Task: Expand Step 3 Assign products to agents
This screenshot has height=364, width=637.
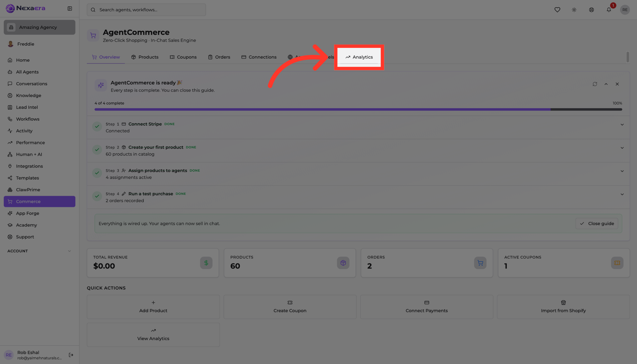Action: 622,171
